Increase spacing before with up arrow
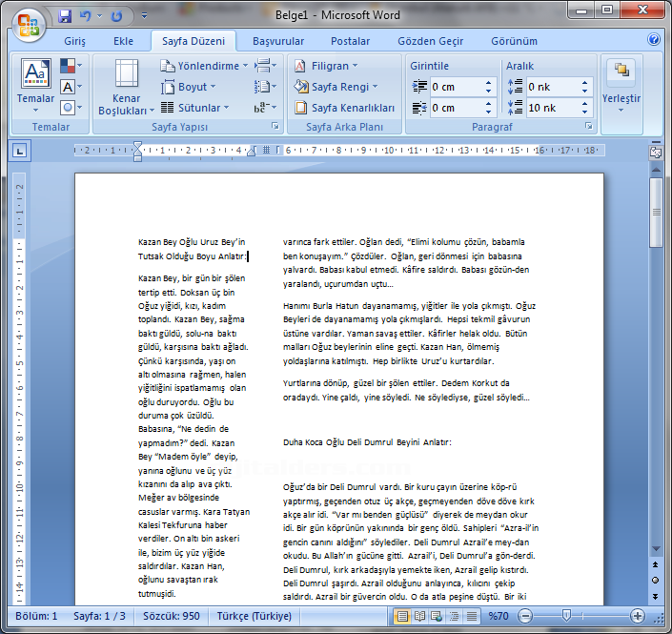The width and height of the screenshot is (672, 634). tap(585, 83)
